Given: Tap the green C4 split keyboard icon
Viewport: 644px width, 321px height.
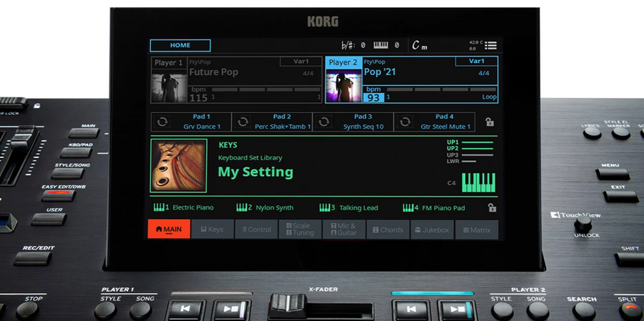Looking at the screenshot, I should click(479, 183).
